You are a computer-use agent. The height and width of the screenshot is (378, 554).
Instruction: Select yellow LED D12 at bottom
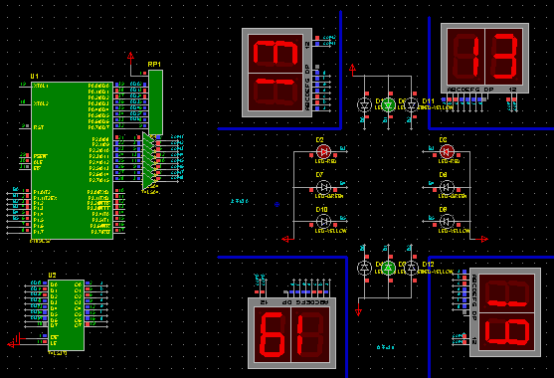coord(412,268)
